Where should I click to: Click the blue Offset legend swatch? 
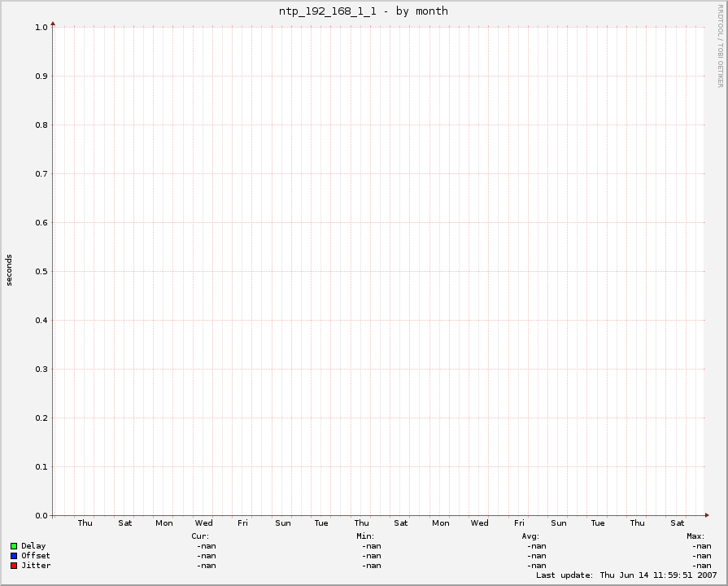click(14, 556)
